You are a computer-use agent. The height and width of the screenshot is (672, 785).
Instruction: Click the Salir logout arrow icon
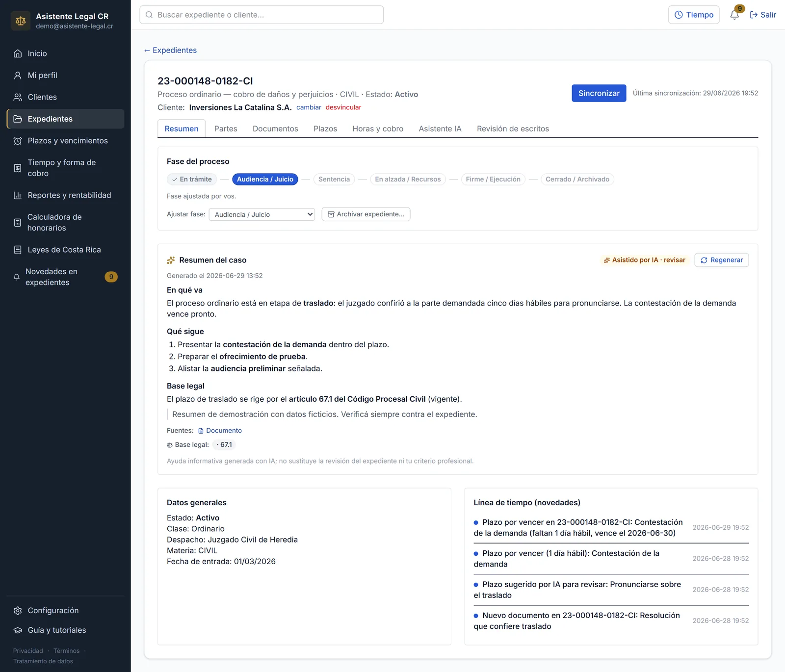tap(754, 15)
